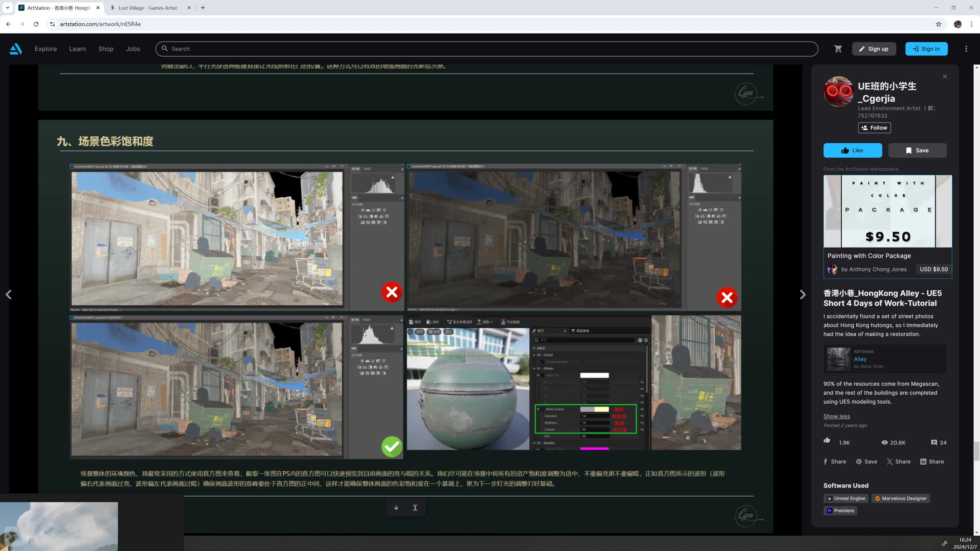Focus the ArtStation search field
Viewport: 980px width, 551px height.
[487, 49]
